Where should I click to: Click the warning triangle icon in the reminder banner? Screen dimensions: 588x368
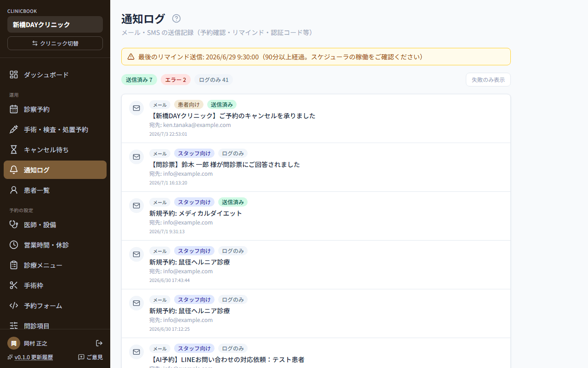pos(131,57)
